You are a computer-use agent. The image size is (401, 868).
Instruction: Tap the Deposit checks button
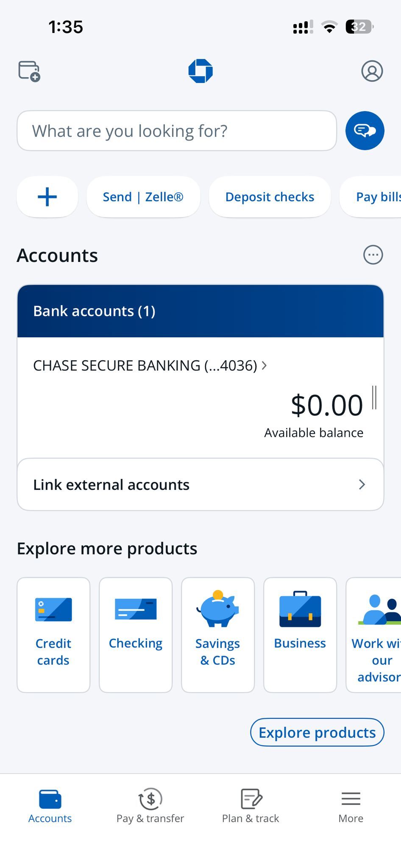pyautogui.click(x=270, y=197)
